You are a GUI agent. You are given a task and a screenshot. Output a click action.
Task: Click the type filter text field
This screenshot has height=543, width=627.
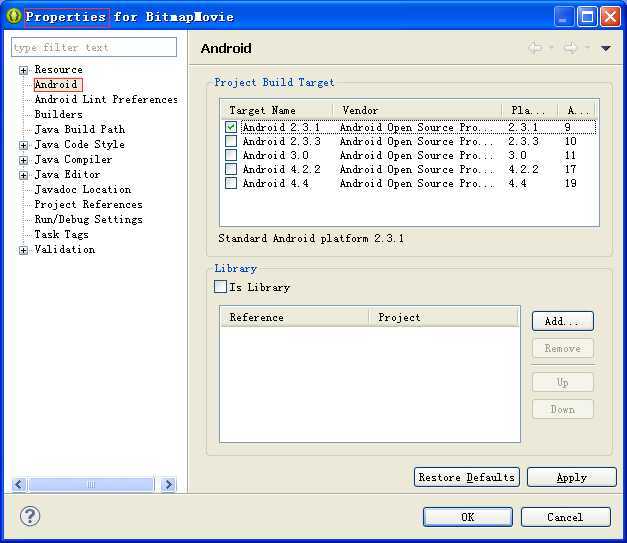tap(94, 47)
